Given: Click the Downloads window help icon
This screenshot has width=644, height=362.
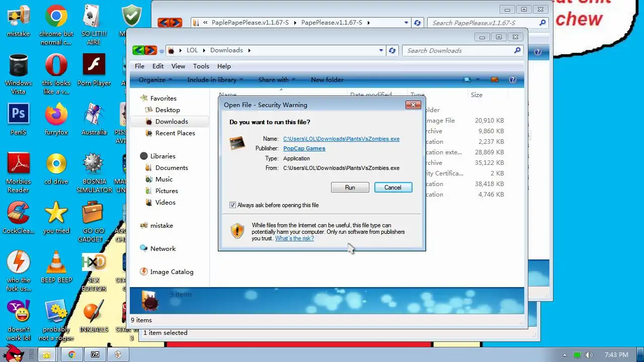Looking at the screenshot, I should point(513,79).
